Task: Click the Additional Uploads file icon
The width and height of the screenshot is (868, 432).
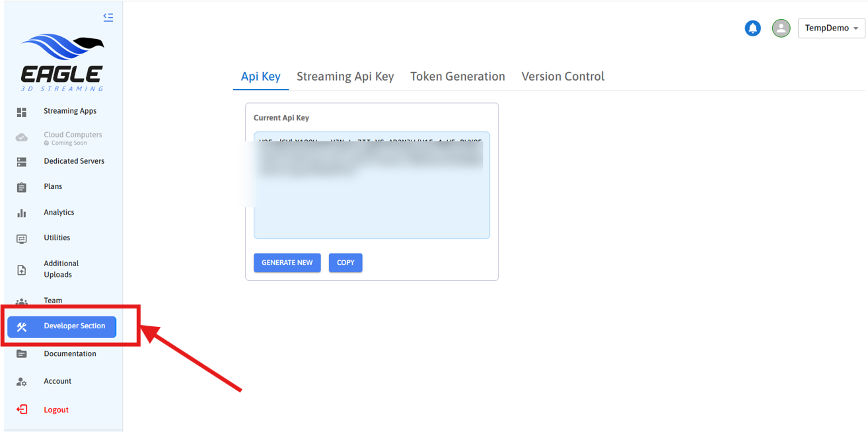Action: [22, 270]
